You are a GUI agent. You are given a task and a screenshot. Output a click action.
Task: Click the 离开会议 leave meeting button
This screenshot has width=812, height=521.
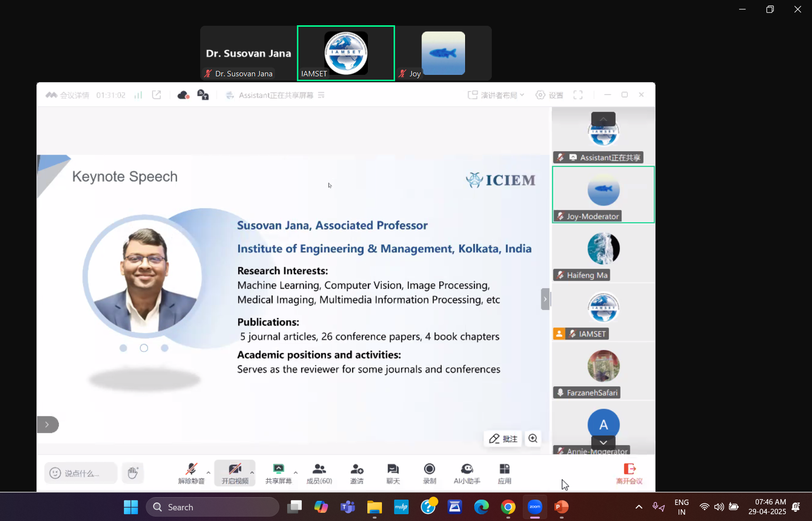click(x=629, y=473)
